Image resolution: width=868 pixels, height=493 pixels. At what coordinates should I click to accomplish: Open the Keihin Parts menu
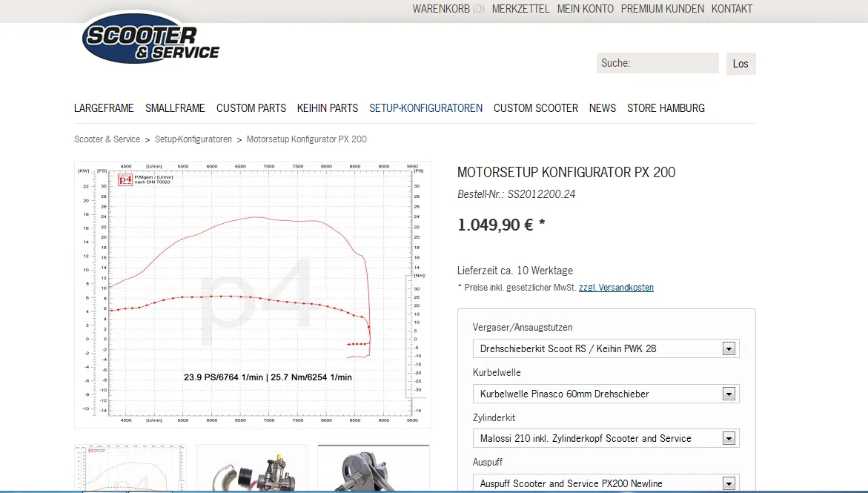(x=327, y=108)
